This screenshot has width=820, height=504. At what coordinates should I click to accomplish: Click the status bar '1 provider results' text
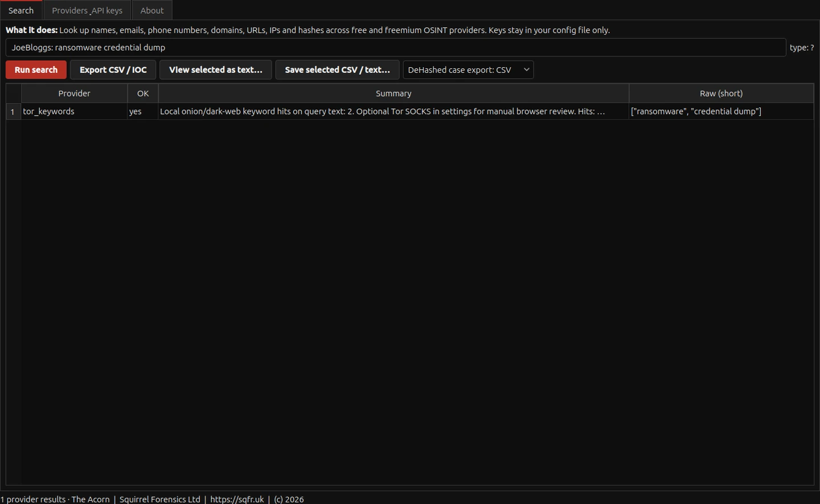(33, 499)
